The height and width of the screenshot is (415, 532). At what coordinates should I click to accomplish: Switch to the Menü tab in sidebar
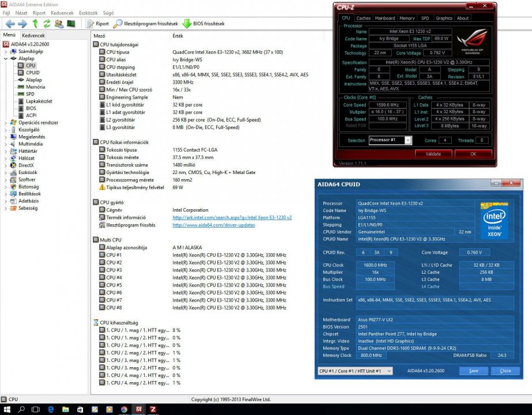click(9, 35)
